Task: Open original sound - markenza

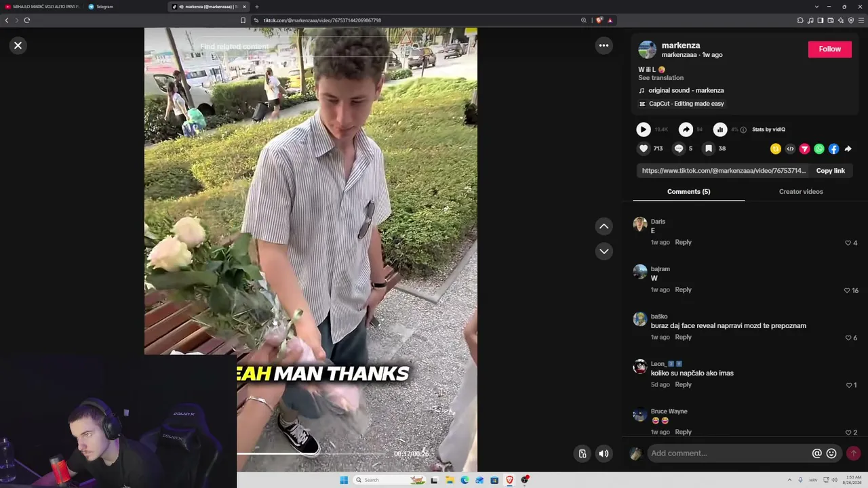Action: tap(686, 90)
